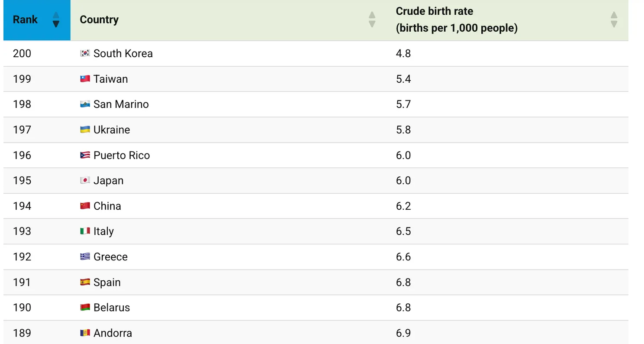Viewport: 644px width, 344px height.
Task: Click the Taiwan flag icon
Action: [x=85, y=79]
